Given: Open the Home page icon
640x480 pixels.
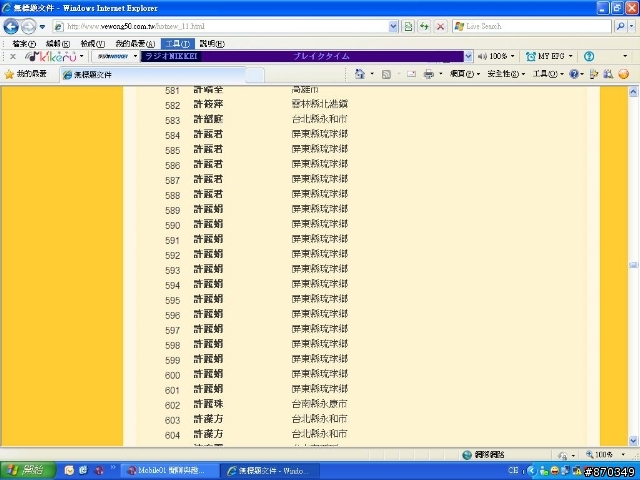Looking at the screenshot, I should point(360,74).
